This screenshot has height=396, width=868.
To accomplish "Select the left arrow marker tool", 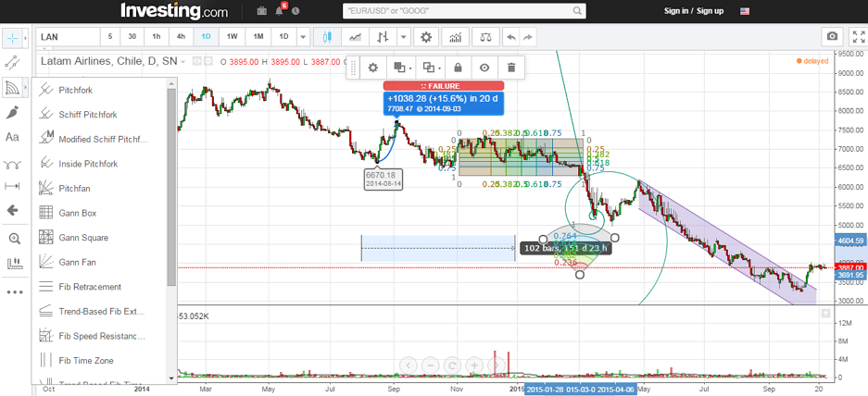I will 12,210.
